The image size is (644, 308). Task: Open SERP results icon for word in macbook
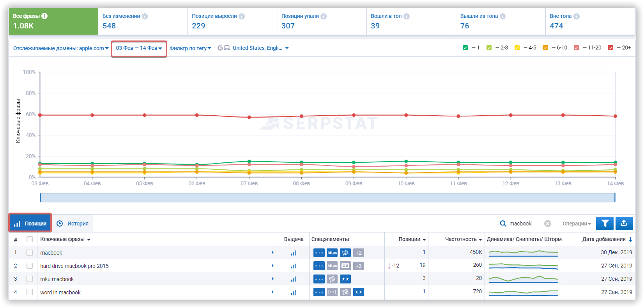pos(294,292)
